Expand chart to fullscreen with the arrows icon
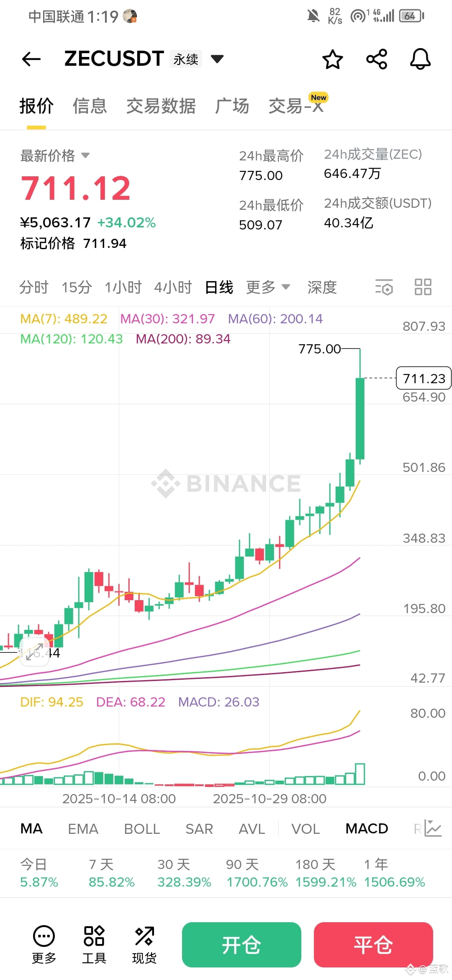Viewport: 452px width, 980px height. (34, 652)
